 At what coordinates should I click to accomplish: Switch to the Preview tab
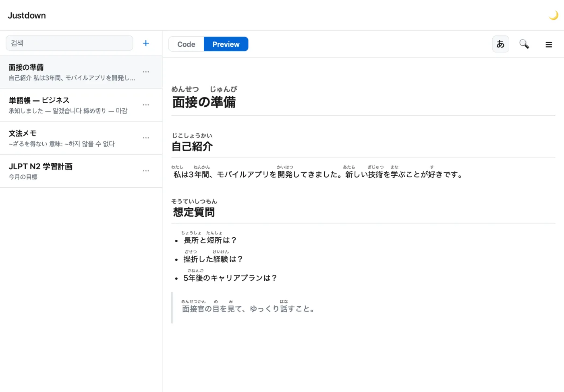click(x=226, y=44)
